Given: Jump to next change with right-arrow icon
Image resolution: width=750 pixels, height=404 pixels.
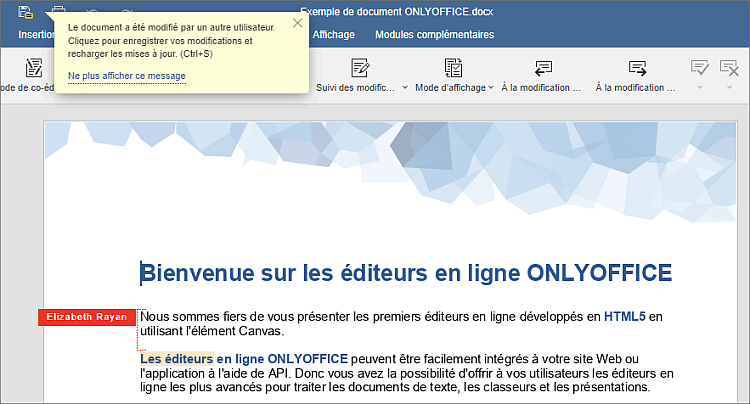Looking at the screenshot, I should (x=636, y=68).
